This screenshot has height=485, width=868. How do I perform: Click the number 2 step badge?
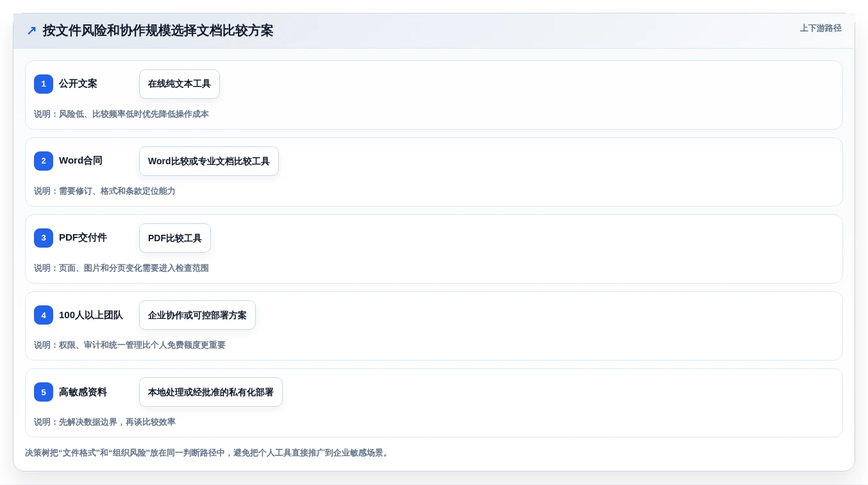point(44,161)
